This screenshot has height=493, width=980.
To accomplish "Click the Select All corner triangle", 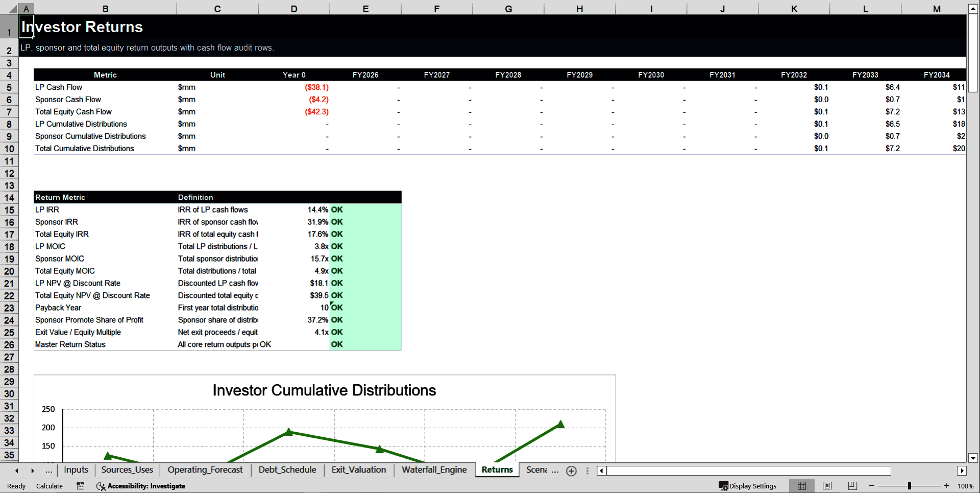I will pos(12,9).
